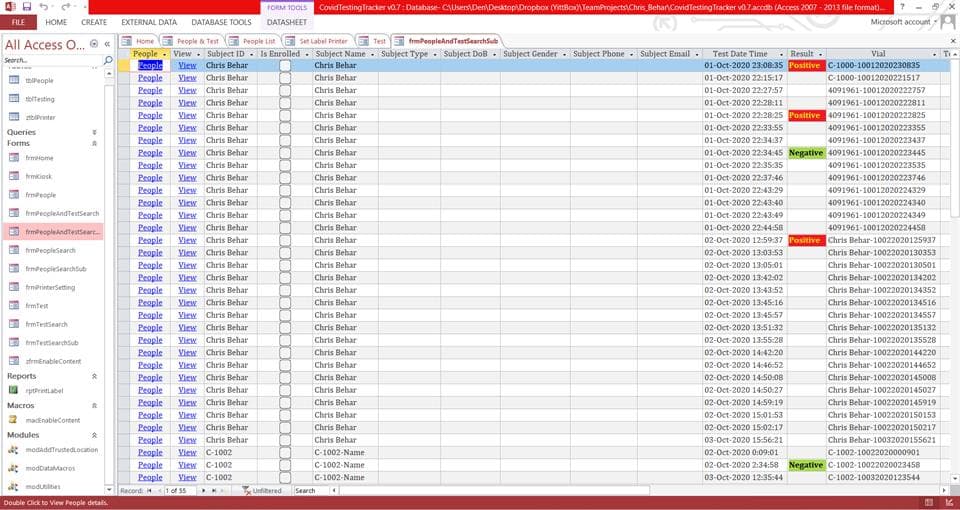Click the Unfiltered filter button

[262, 490]
